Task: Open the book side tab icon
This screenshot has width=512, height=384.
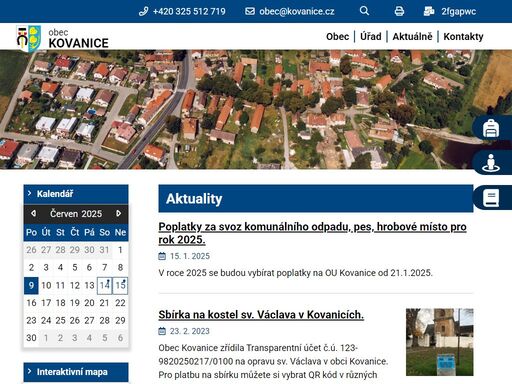Action: tap(491, 198)
